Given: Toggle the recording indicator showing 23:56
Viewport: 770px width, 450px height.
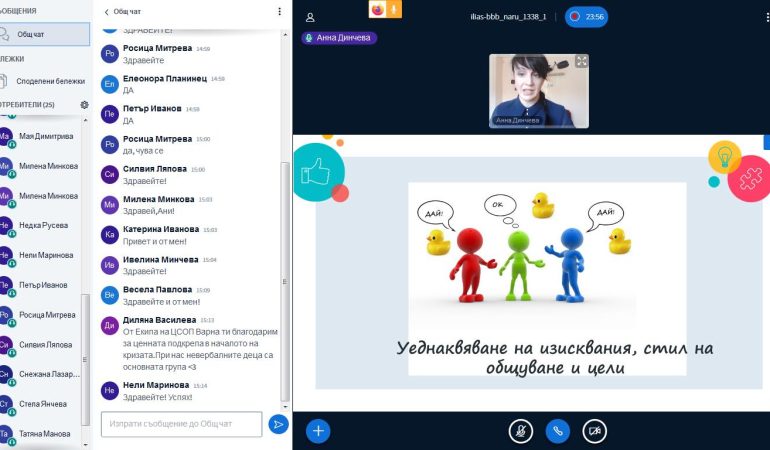Looking at the screenshot, I should pos(585,17).
